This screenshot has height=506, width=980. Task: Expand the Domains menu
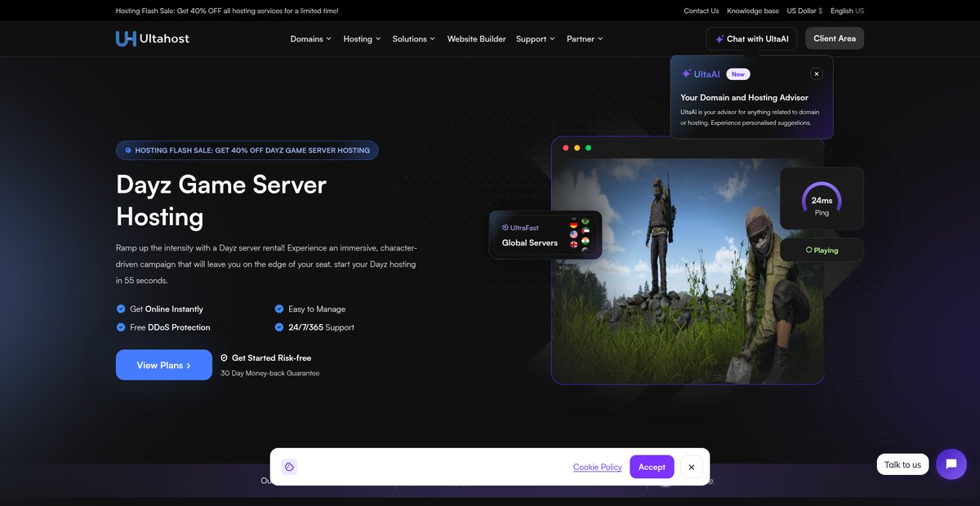point(310,38)
